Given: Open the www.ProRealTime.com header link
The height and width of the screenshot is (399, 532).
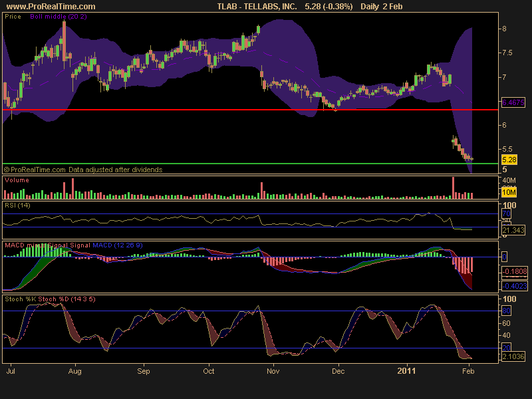Looking at the screenshot, I should tap(51, 7).
